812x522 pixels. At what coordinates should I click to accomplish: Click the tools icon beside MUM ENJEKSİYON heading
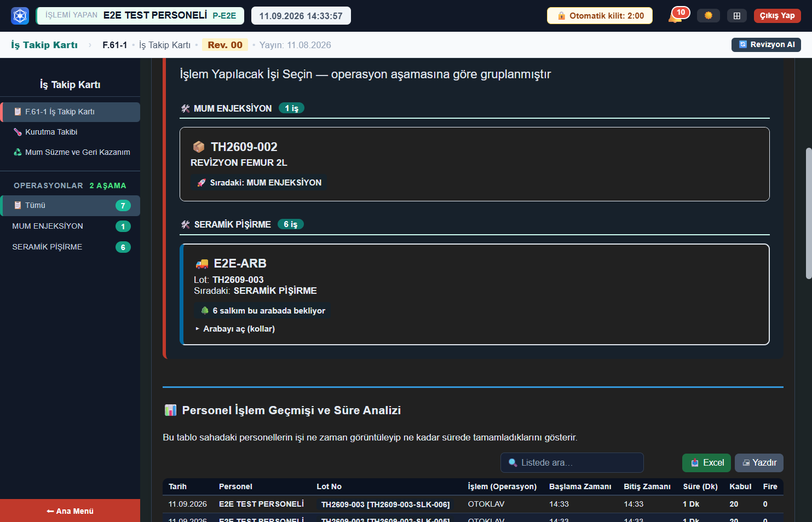pyautogui.click(x=186, y=108)
